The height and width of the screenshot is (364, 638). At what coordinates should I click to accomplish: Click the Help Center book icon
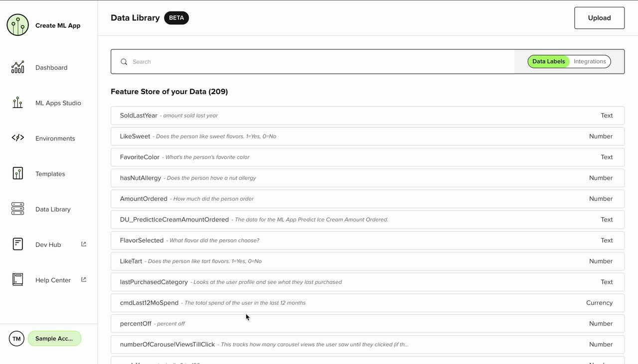click(x=18, y=280)
